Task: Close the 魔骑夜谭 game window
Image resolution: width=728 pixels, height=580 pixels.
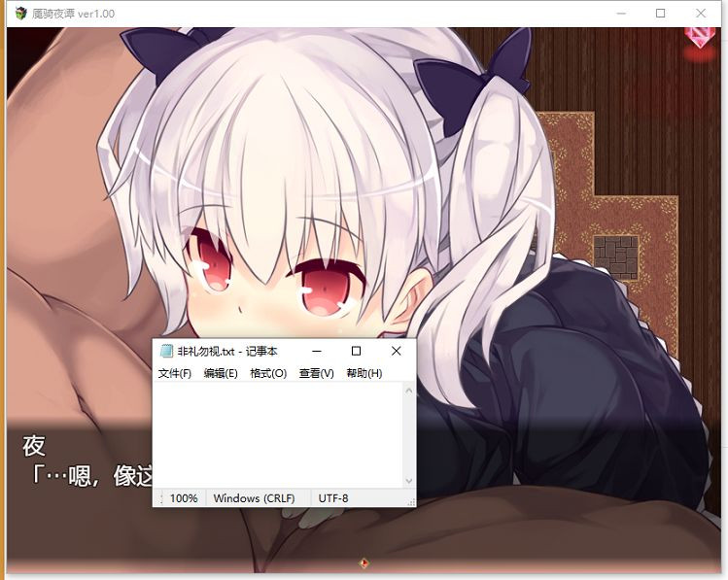Action: pyautogui.click(x=701, y=14)
